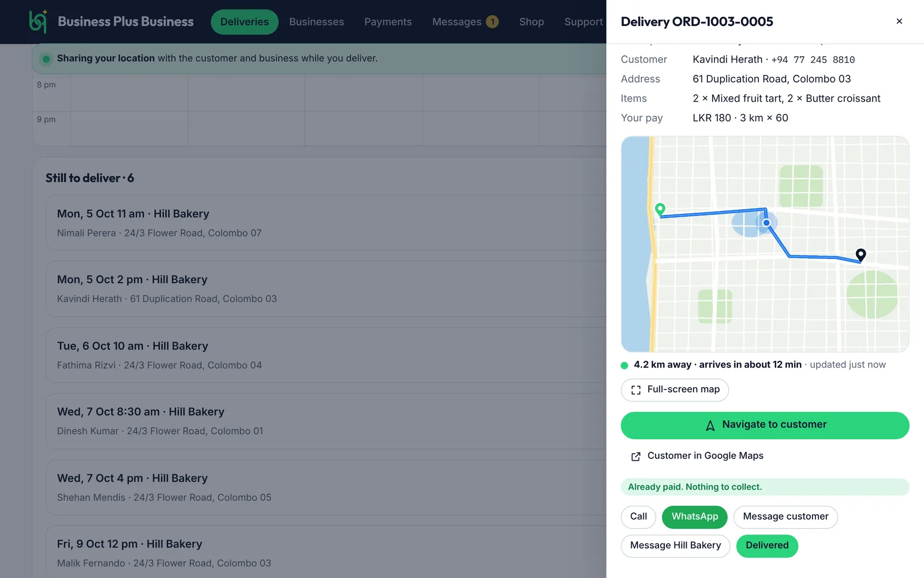This screenshot has height=578, width=924.
Task: Click the Call button
Action: pos(638,517)
